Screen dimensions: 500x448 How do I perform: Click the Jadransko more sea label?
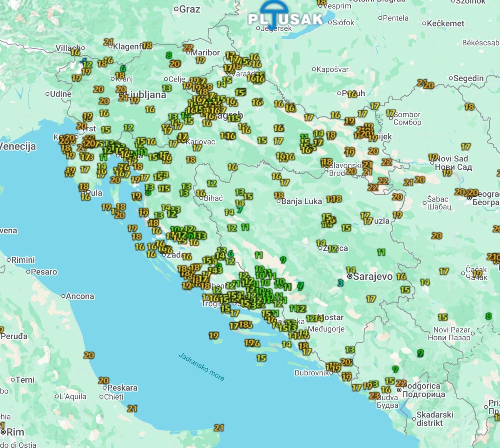point(202,366)
